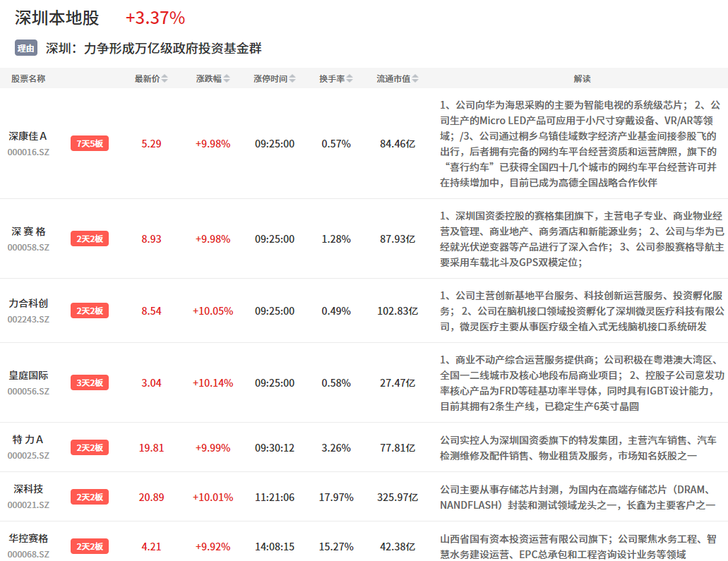Open the 深康佳A stock name

(28, 136)
